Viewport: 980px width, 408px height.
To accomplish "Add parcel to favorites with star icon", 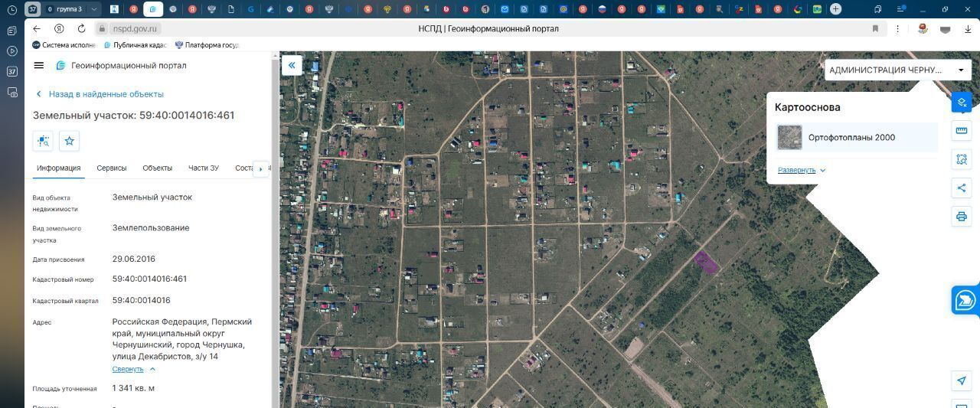I will 70,141.
